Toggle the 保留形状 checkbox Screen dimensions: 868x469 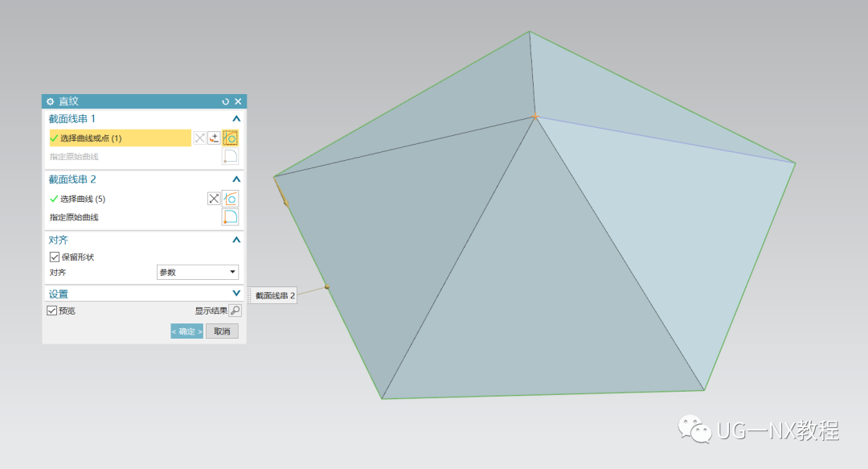(x=55, y=257)
